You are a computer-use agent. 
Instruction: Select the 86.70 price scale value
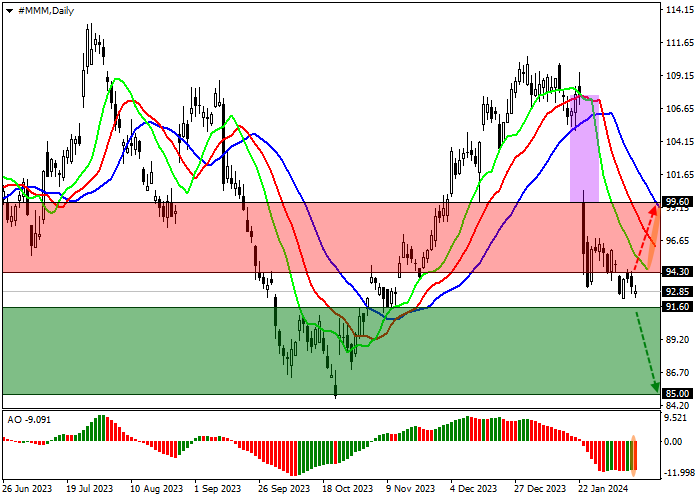tap(680, 372)
